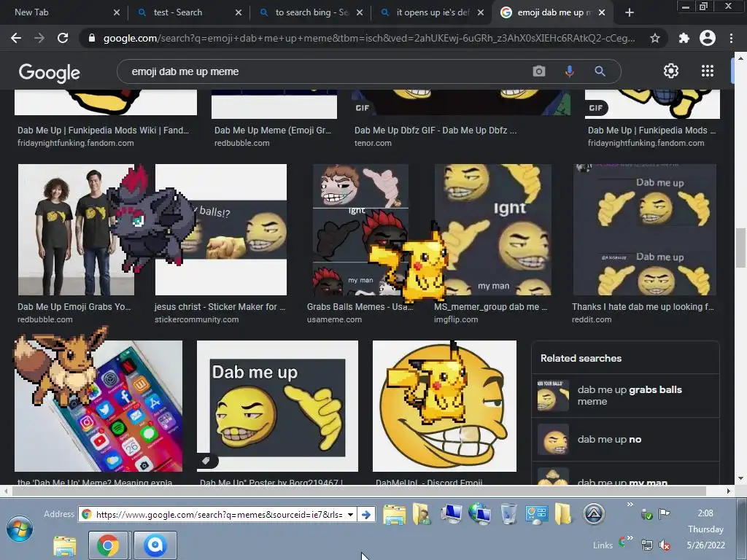747x560 pixels.
Task: Click the licensable tag badge on poster image
Action: coord(206,461)
